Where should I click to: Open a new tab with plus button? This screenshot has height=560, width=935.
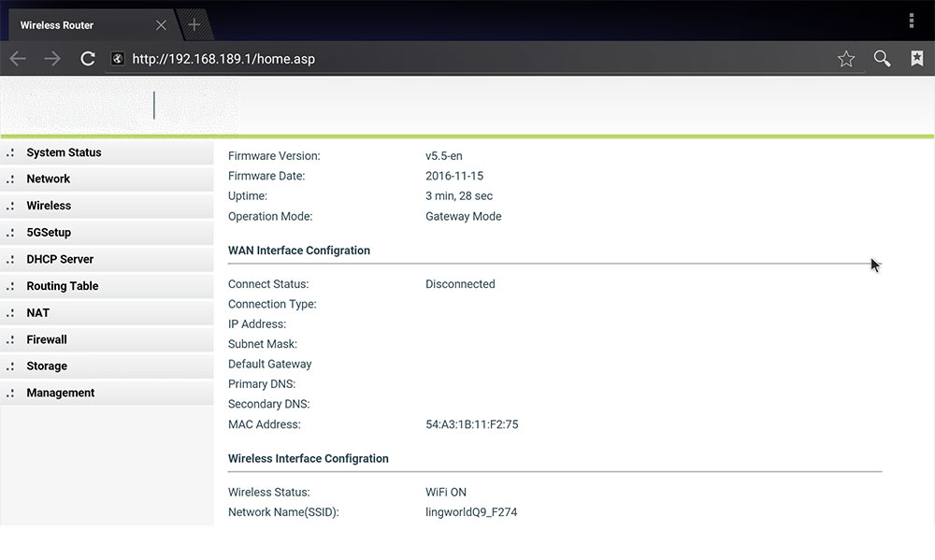click(x=194, y=25)
